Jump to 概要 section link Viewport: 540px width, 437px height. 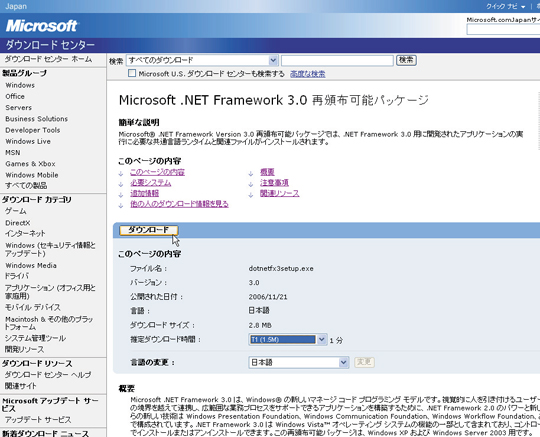point(267,172)
